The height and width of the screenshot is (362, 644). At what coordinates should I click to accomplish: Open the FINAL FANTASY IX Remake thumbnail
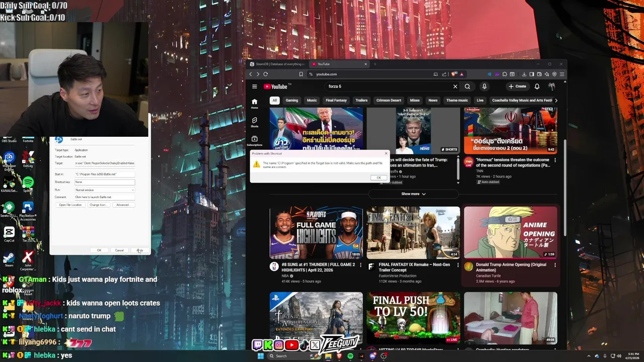(413, 232)
